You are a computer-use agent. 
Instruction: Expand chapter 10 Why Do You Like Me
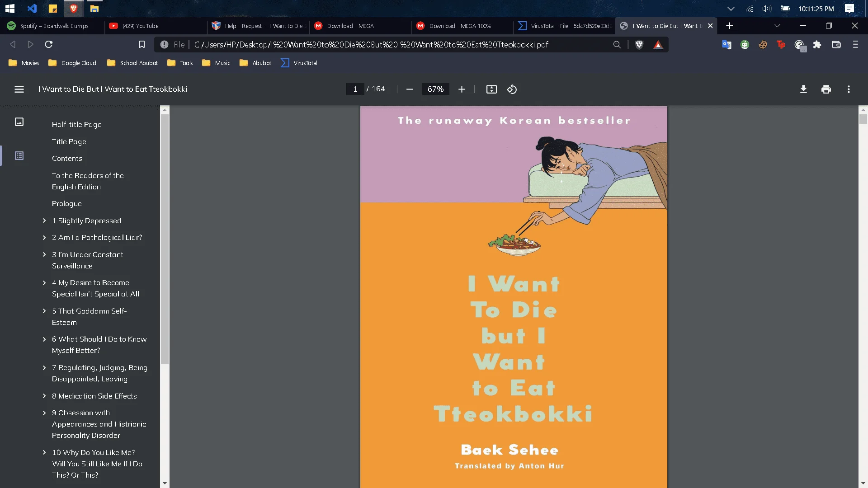click(x=44, y=452)
